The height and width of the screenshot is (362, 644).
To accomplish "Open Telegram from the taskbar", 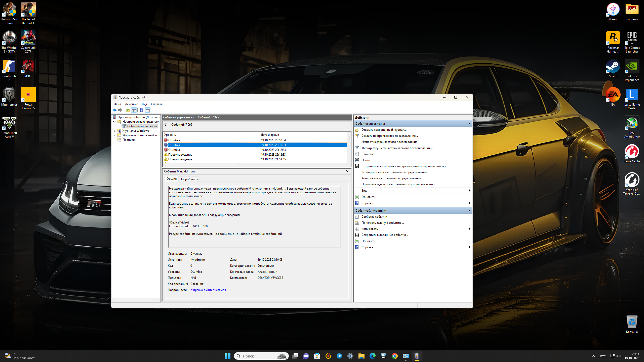I will tap(339, 356).
